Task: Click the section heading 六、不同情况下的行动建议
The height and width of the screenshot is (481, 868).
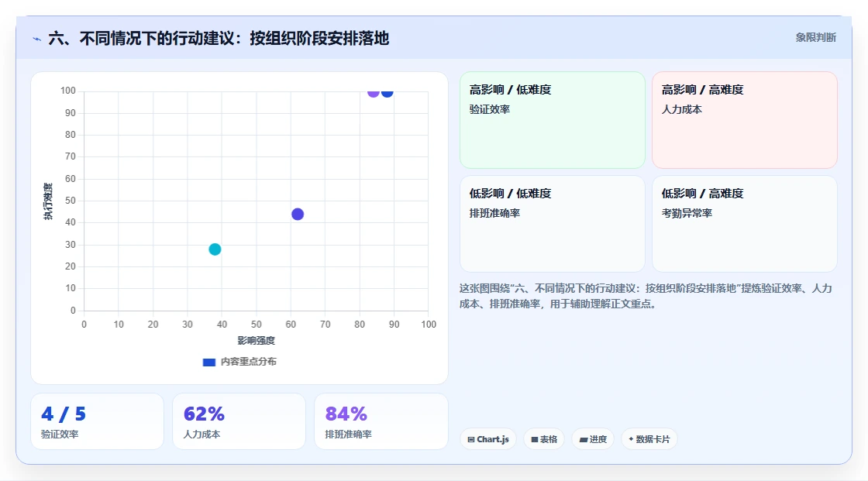Action: tap(219, 38)
